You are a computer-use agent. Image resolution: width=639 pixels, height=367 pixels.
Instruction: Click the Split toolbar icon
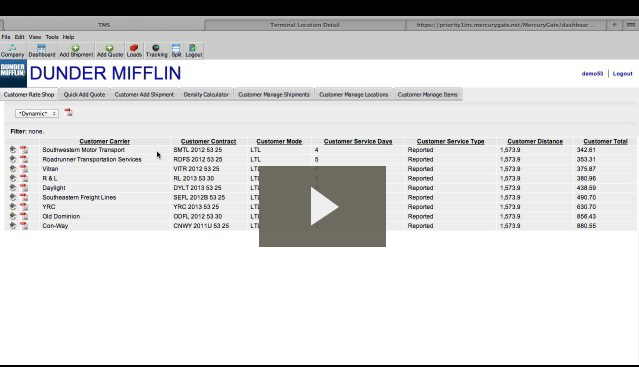(176, 51)
